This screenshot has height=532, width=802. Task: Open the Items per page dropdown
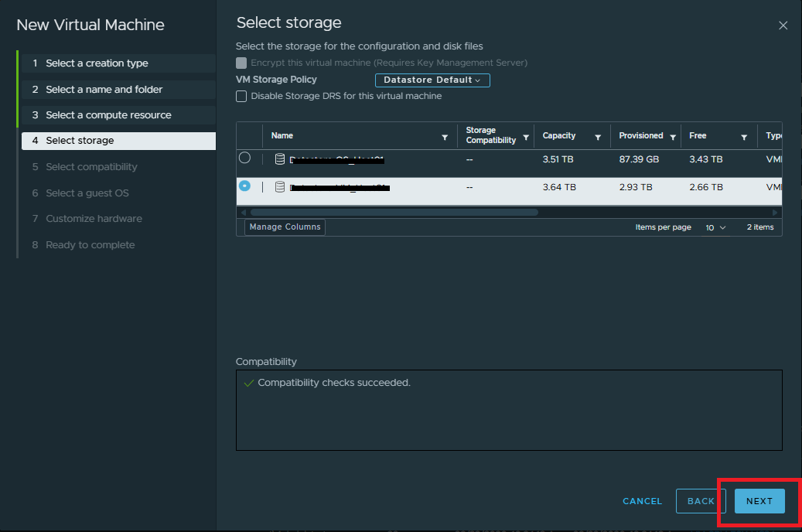(715, 227)
